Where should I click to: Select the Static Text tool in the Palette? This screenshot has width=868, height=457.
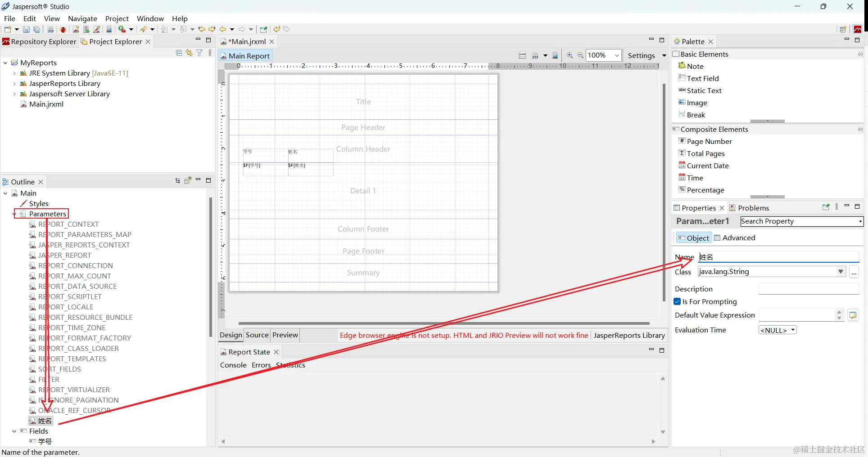pos(700,90)
